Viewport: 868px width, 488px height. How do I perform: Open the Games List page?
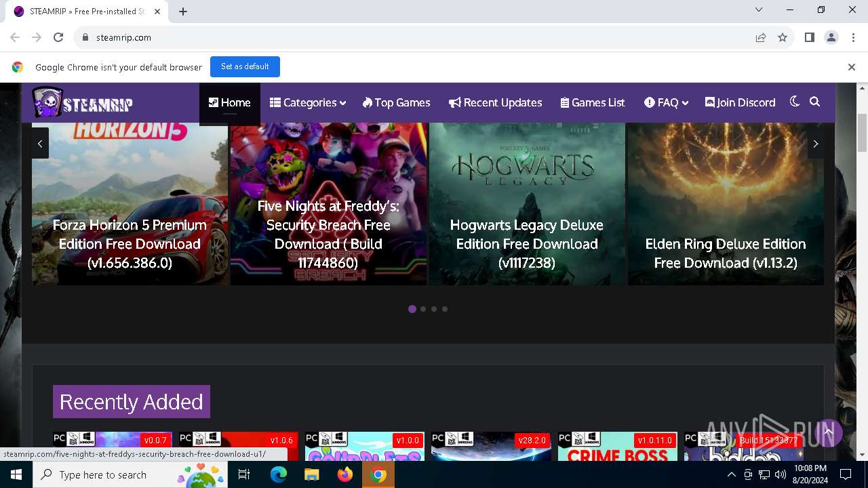[593, 102]
